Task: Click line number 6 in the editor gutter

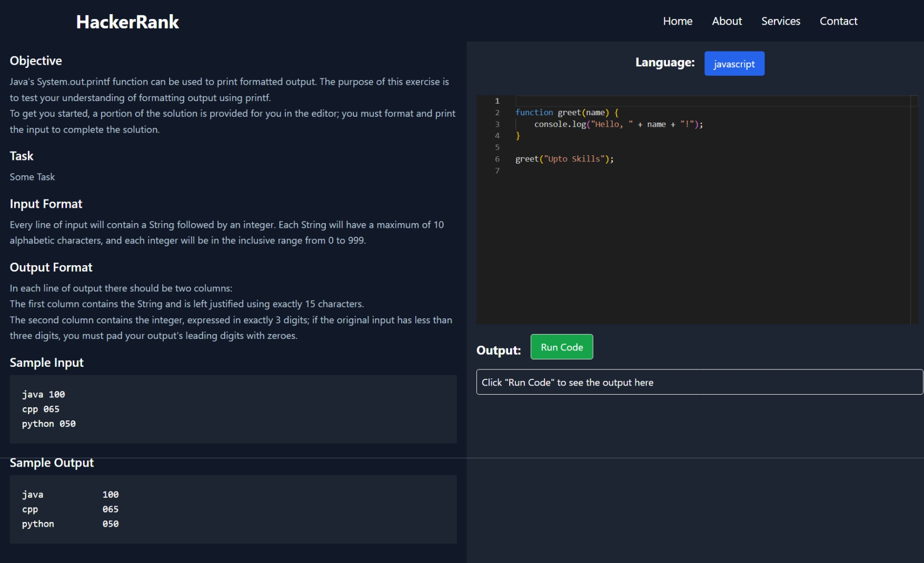Action: pos(497,159)
